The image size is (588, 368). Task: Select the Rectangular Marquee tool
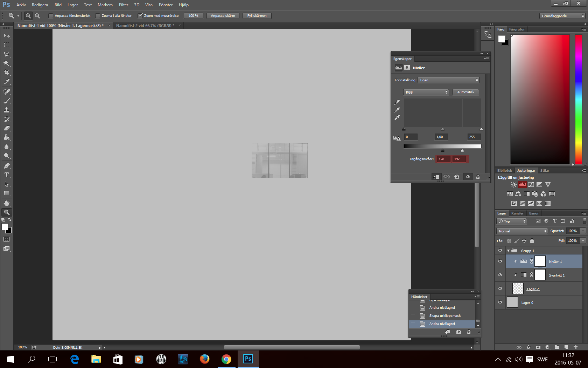point(7,45)
